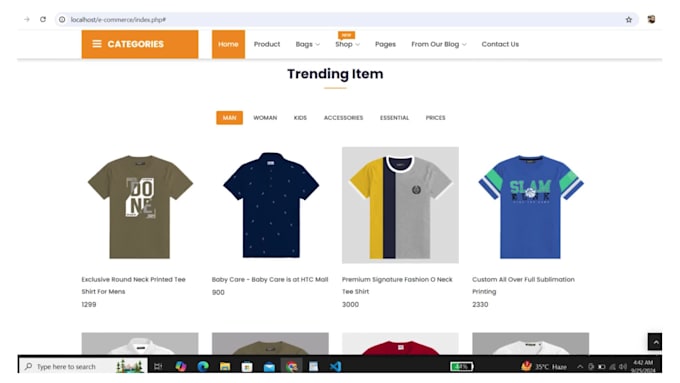680x383 pixels.
Task: Open Exclusive Round Neck Printed Tee link
Action: pos(134,285)
